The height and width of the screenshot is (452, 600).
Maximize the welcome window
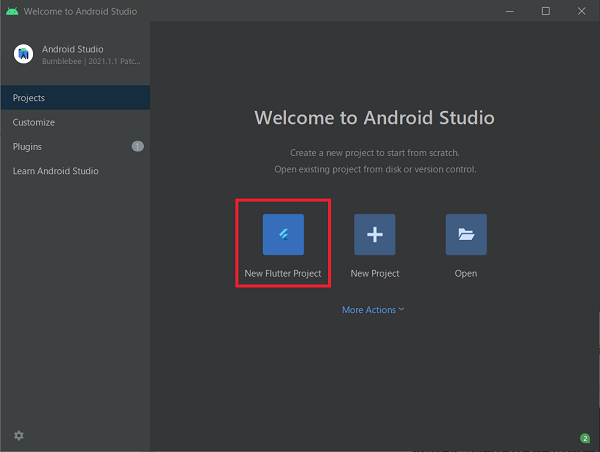(546, 11)
